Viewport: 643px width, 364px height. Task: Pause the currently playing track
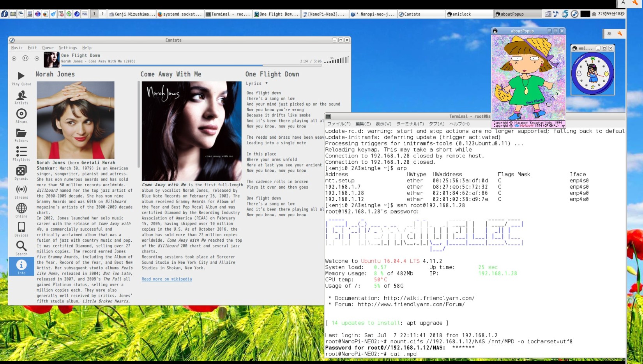point(25,58)
